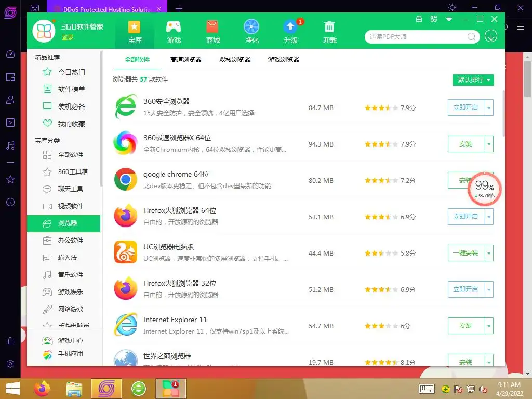Expand dropdown arrow beside 360极速浏览器X install

(x=489, y=144)
